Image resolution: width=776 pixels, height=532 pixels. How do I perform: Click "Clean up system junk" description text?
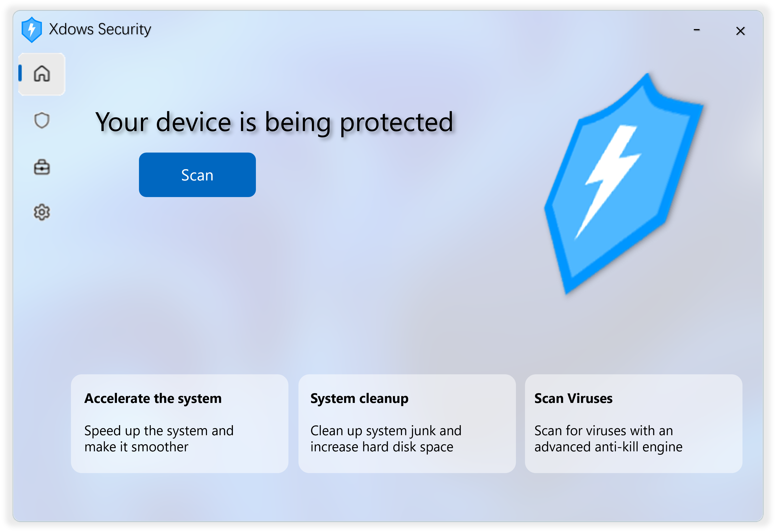coord(386,431)
